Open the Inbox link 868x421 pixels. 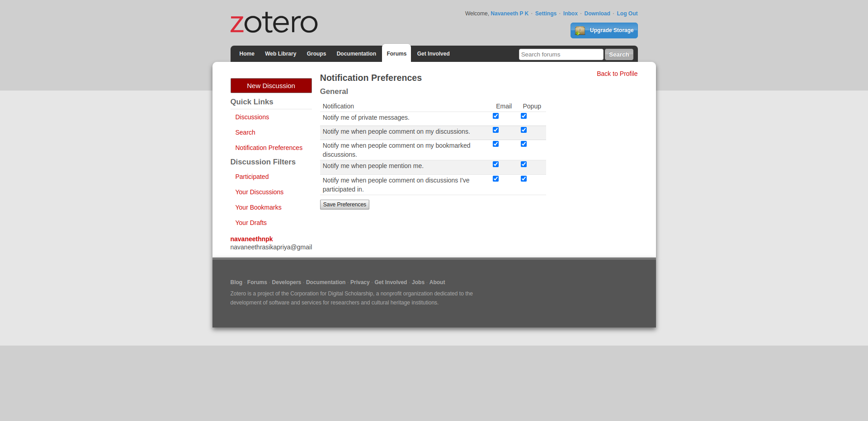click(571, 14)
